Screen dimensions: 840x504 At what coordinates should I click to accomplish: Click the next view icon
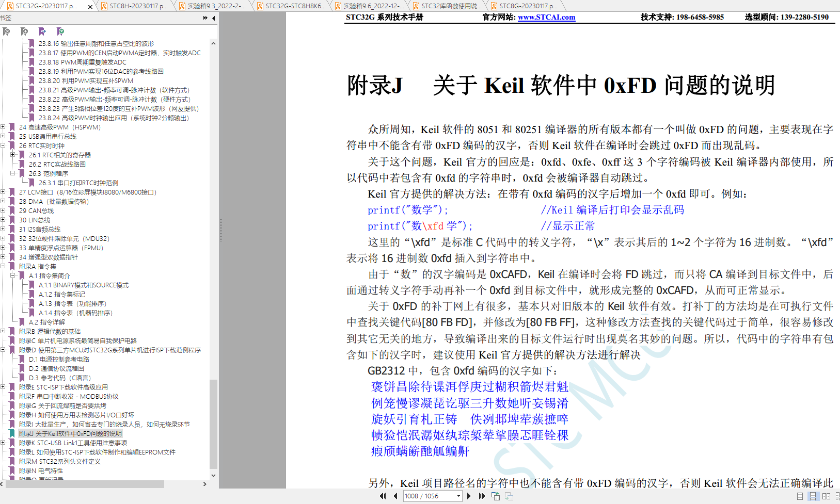point(509,496)
